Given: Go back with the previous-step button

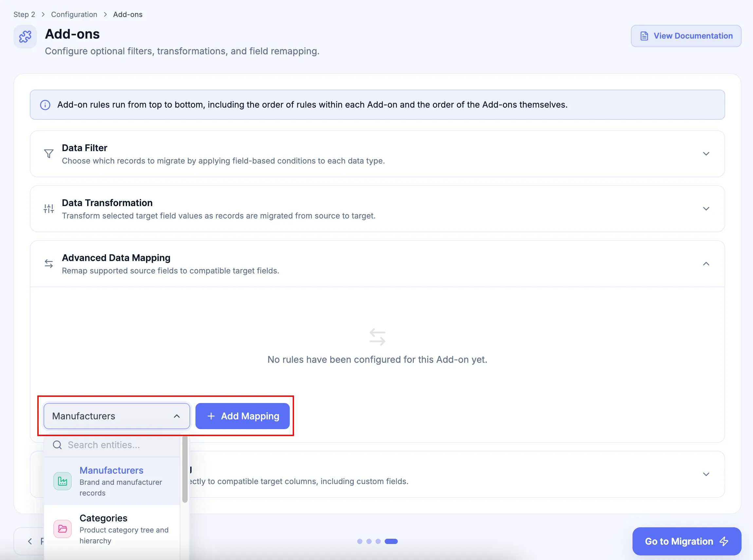Looking at the screenshot, I should click(29, 542).
